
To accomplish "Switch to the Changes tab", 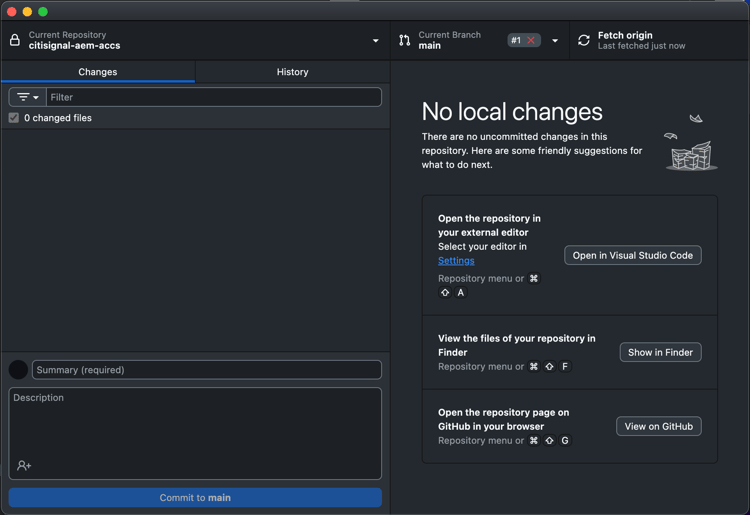I will (98, 72).
